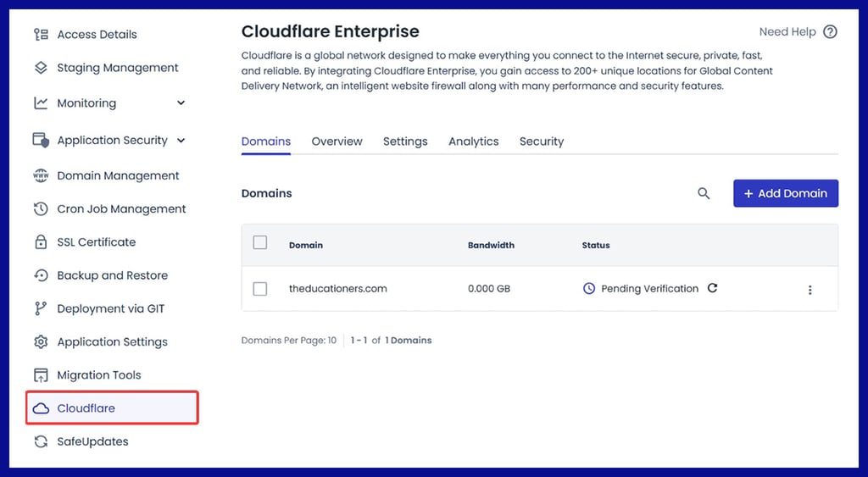Click the Application Settings gear icon
Viewport: 868px width, 477px height.
pyautogui.click(x=41, y=342)
